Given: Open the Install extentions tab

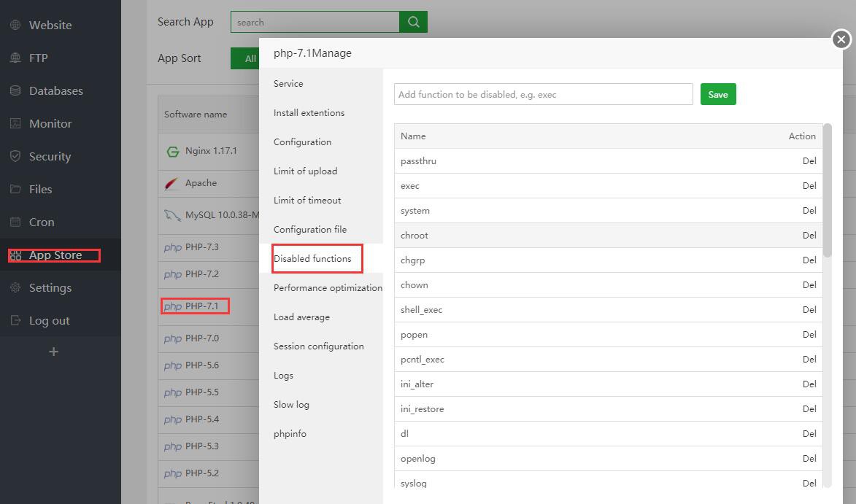Looking at the screenshot, I should click(x=309, y=113).
